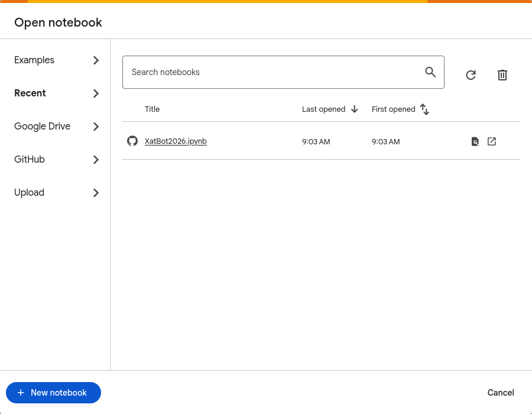
Task: Click the file search icon for XatBot2026.ipynb
Action: pos(475,141)
